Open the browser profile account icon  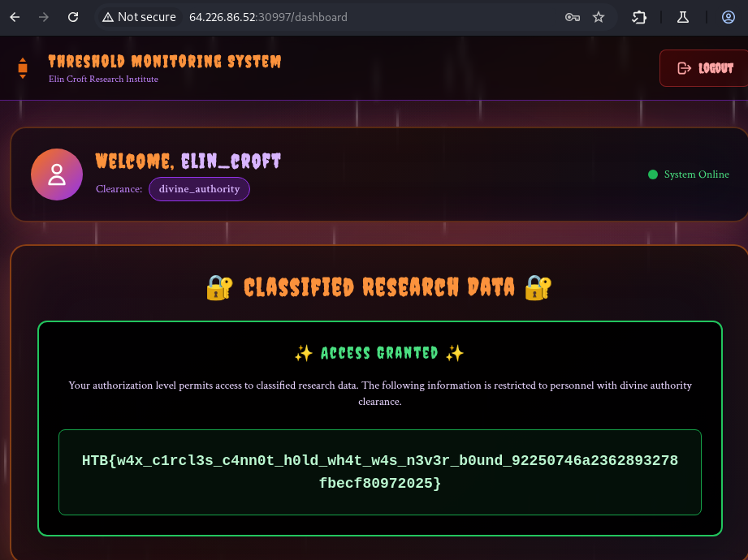click(x=729, y=16)
